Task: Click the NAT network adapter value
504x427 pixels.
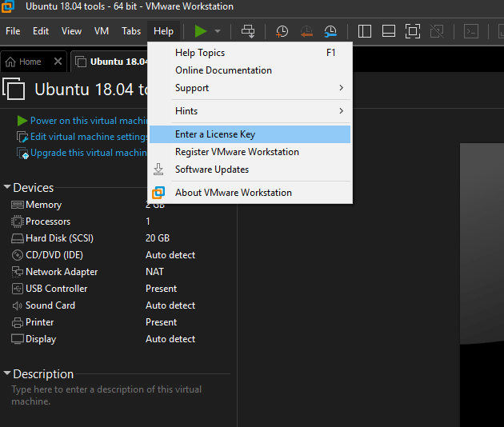Action: coord(154,272)
